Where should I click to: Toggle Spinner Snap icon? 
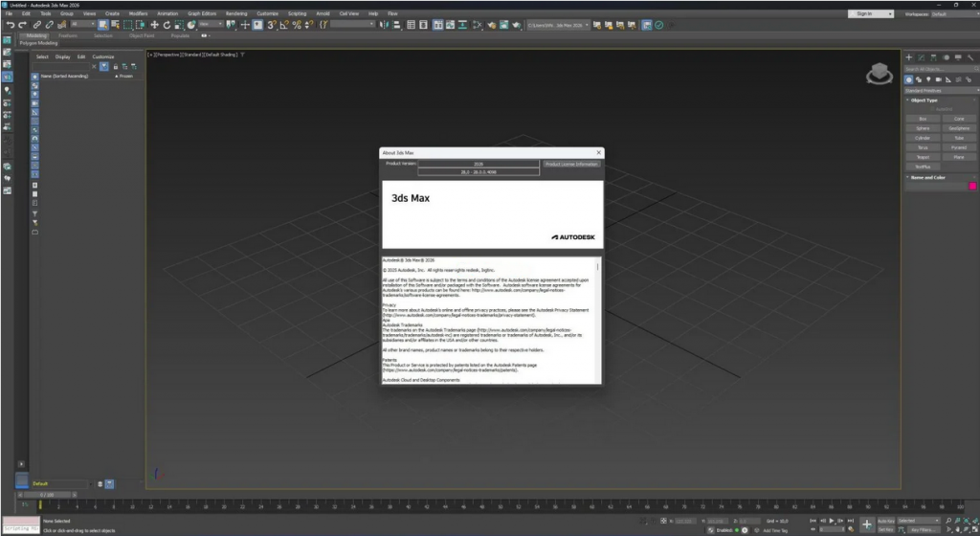309,25
